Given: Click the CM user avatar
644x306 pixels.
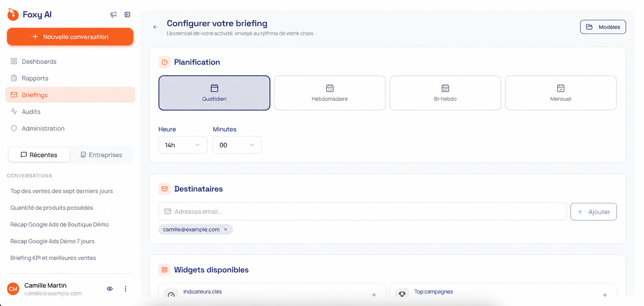Looking at the screenshot, I should tap(13, 289).
